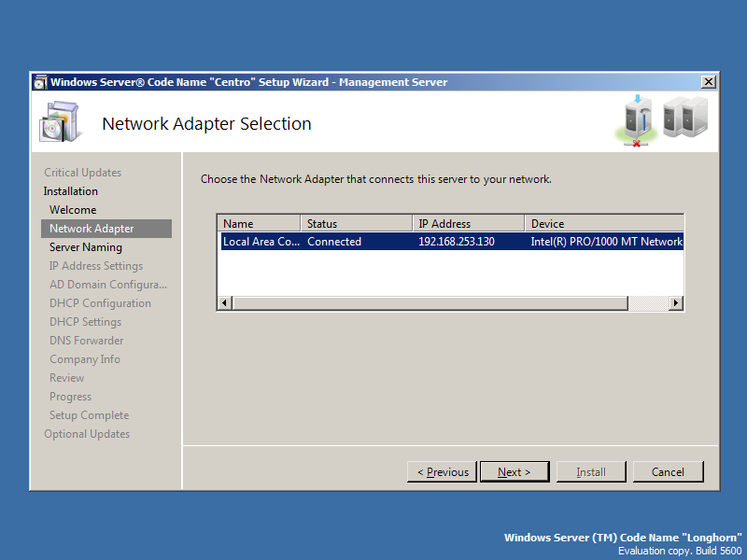747x560 pixels.
Task: Select the Installation step in sidebar
Action: (71, 191)
